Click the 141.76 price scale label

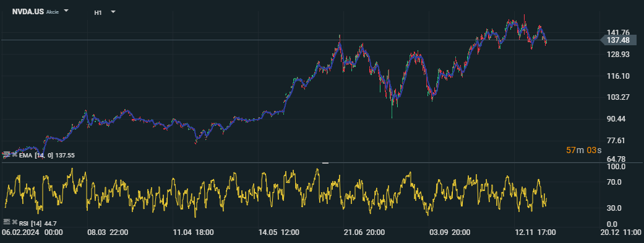pyautogui.click(x=618, y=33)
